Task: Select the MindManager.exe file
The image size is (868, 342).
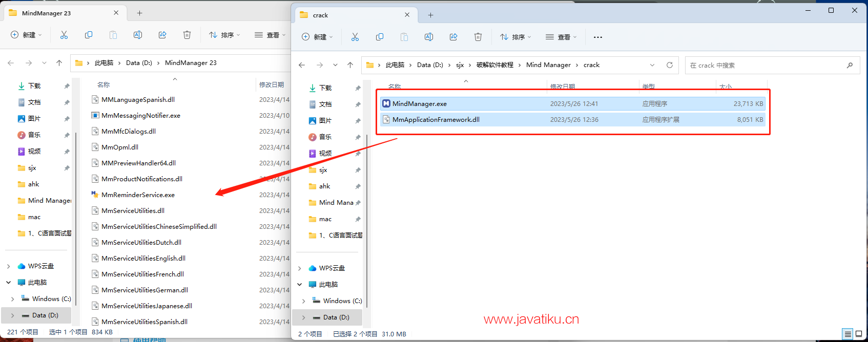Action: click(420, 104)
